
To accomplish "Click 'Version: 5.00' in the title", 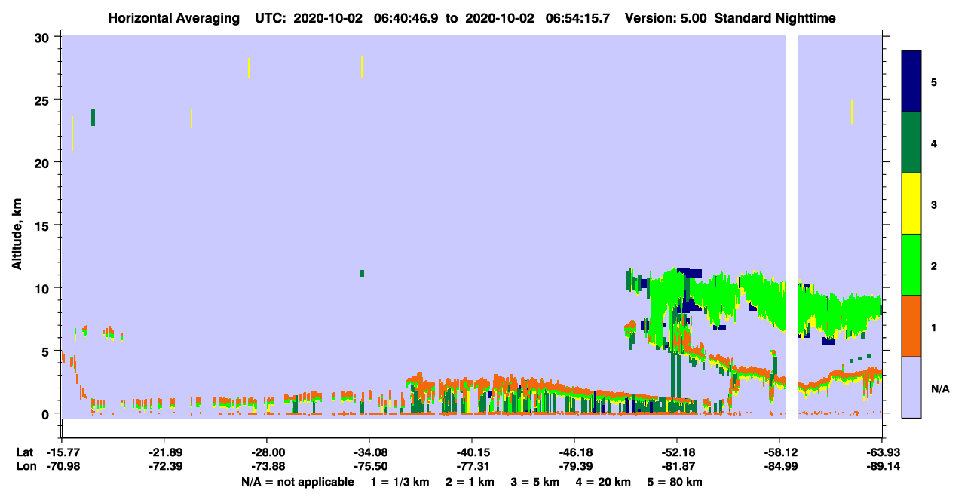I will tap(664, 18).
